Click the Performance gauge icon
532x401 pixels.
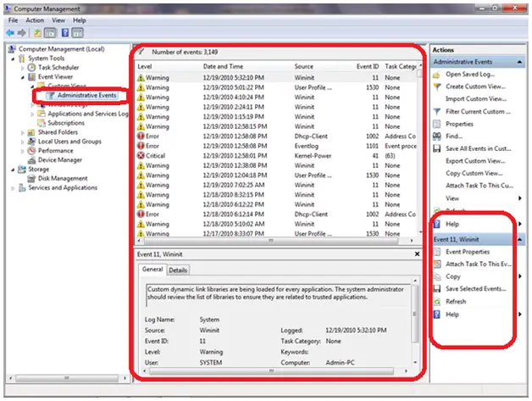31,150
